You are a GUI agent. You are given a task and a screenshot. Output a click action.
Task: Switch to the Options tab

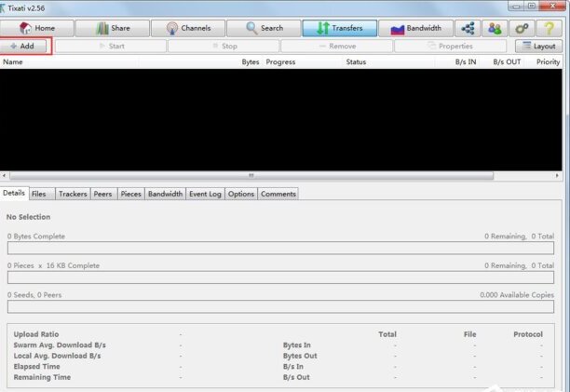click(x=241, y=194)
